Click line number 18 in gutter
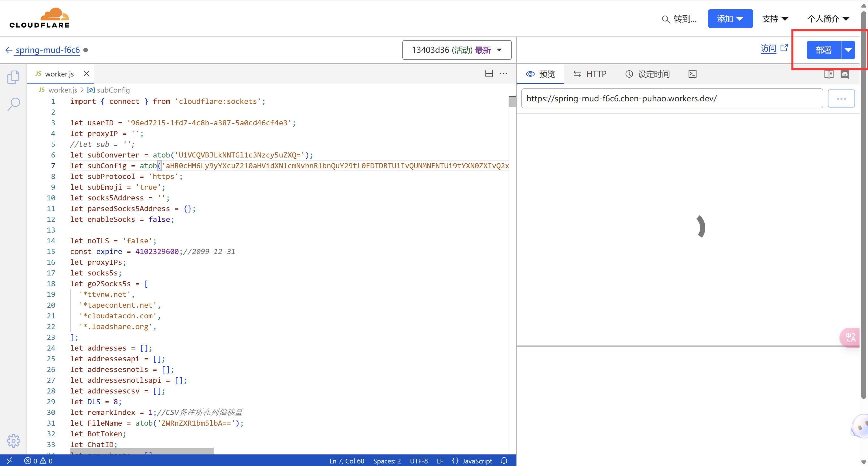 51,283
